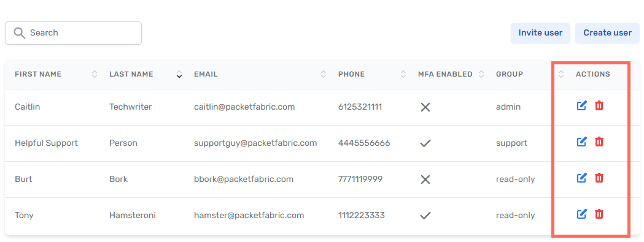Sort by Group column arrows
This screenshot has width=644, height=242.
[561, 74]
